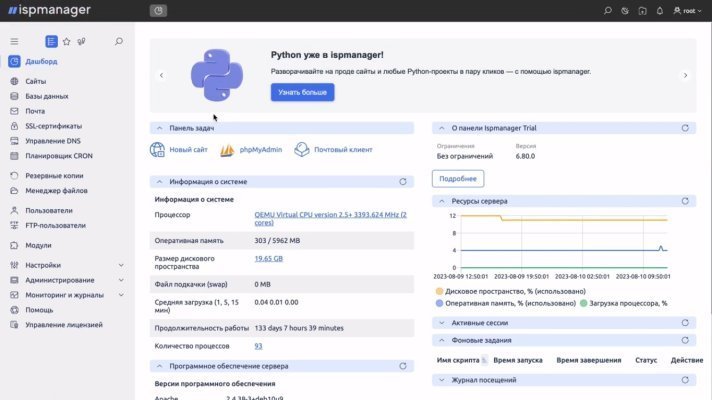
Task: Open Сайты section
Action: click(x=35, y=81)
